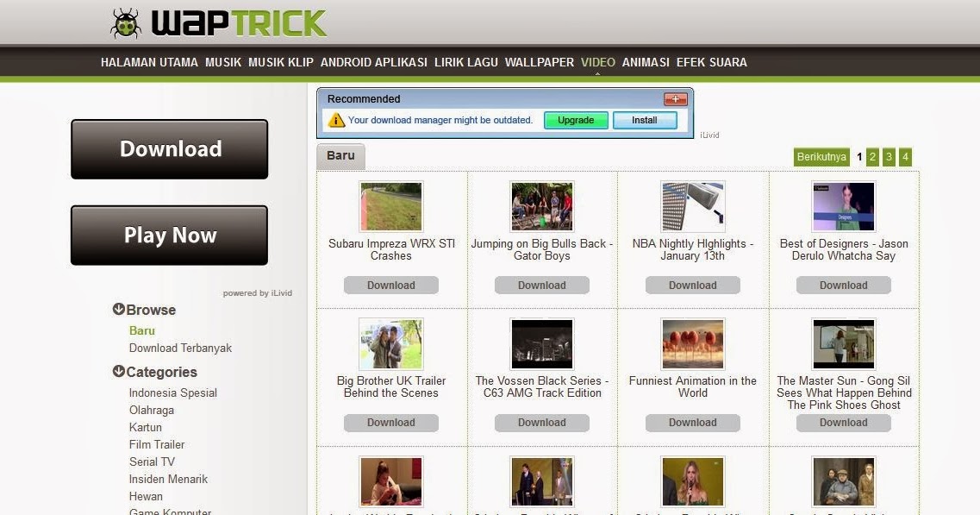Click the Waptrick ladybug logo icon
980x515 pixels.
[126, 24]
